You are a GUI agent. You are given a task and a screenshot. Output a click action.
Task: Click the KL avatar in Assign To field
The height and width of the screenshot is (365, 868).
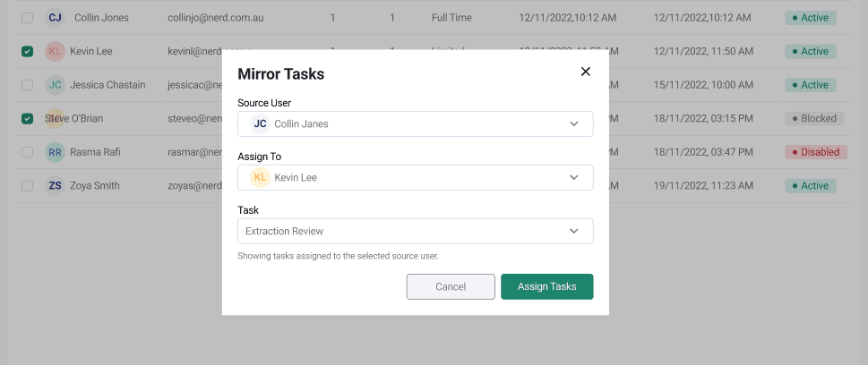tap(260, 177)
